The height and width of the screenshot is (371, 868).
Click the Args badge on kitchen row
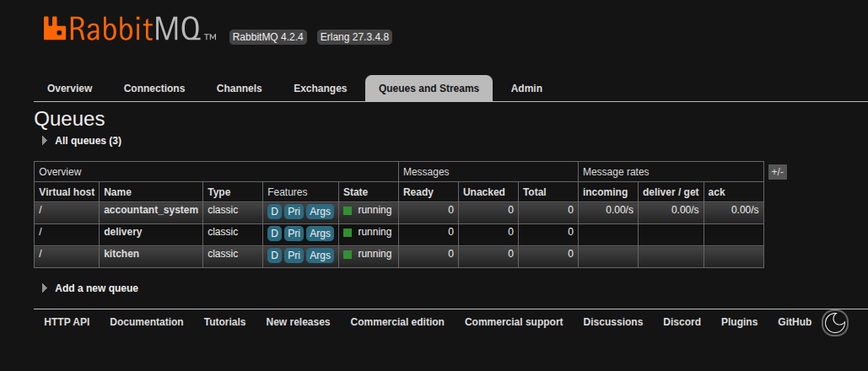[x=320, y=255]
